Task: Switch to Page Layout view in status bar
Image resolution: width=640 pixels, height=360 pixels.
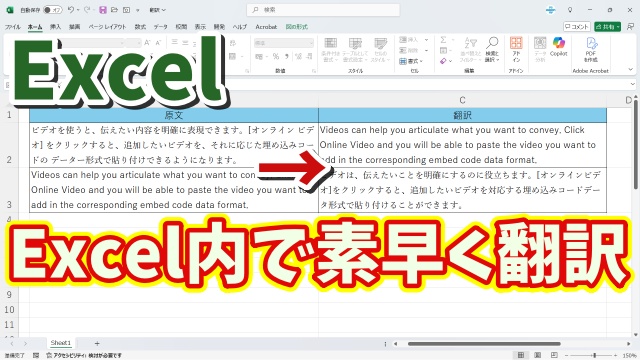Action: pyautogui.click(x=538, y=355)
